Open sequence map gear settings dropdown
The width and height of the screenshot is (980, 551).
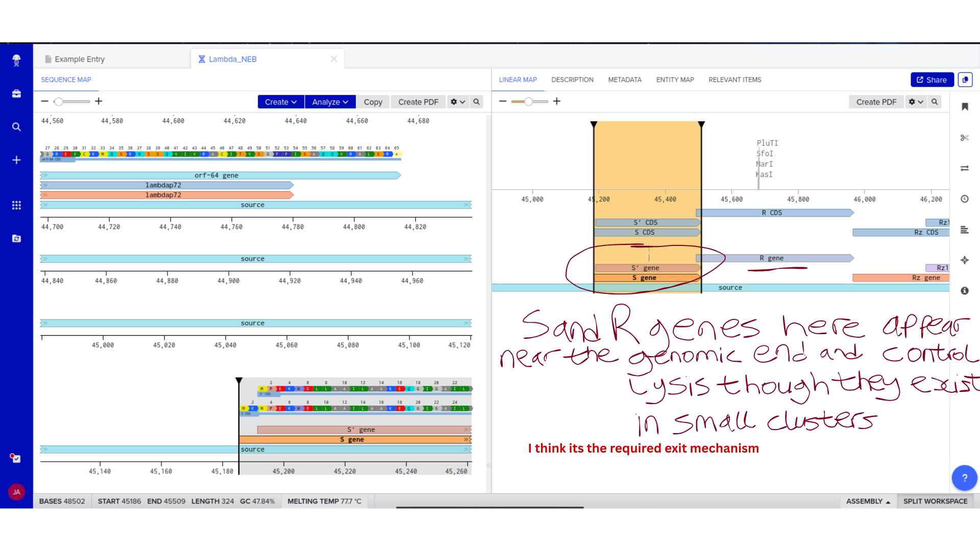click(x=457, y=102)
